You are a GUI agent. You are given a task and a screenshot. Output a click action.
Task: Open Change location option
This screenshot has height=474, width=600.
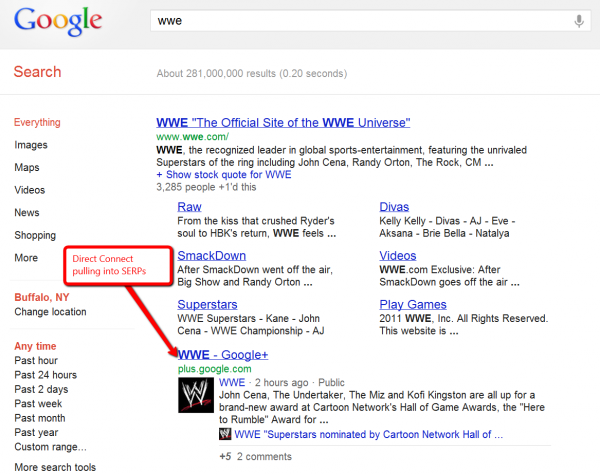pos(51,312)
